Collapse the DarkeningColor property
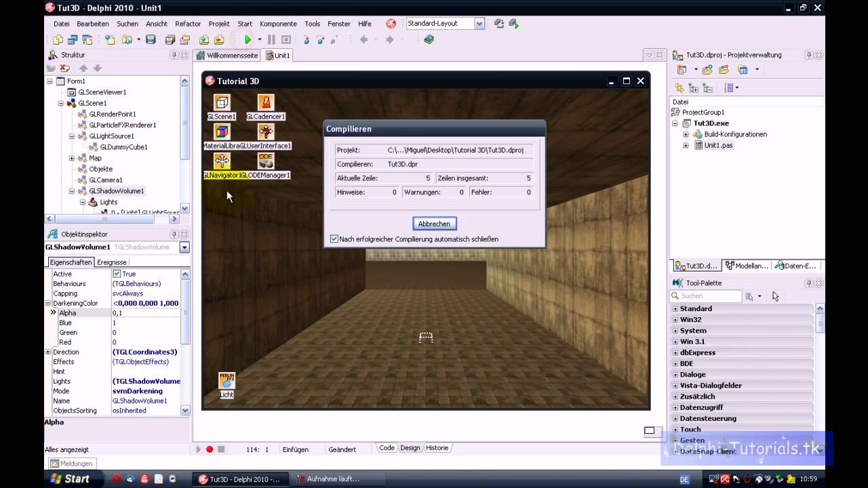Image resolution: width=868 pixels, height=488 pixels. click(48, 303)
